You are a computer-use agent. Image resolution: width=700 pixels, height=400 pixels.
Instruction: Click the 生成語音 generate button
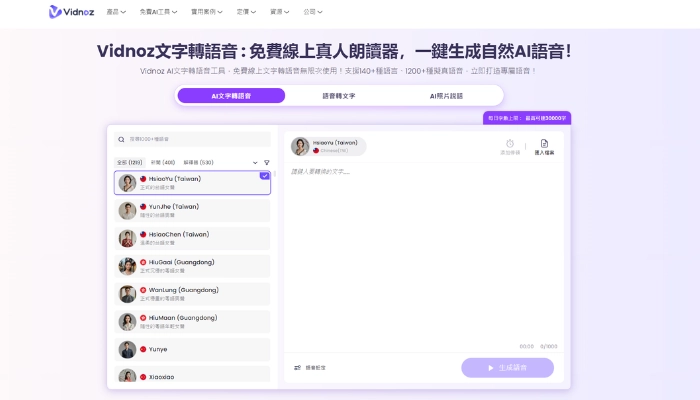(507, 368)
